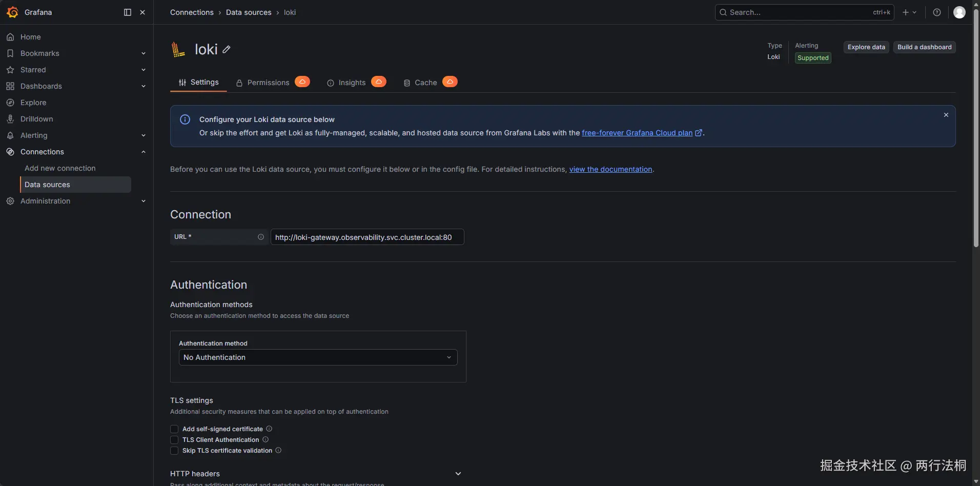Enable Add self-signed certificate checkbox

click(x=174, y=429)
